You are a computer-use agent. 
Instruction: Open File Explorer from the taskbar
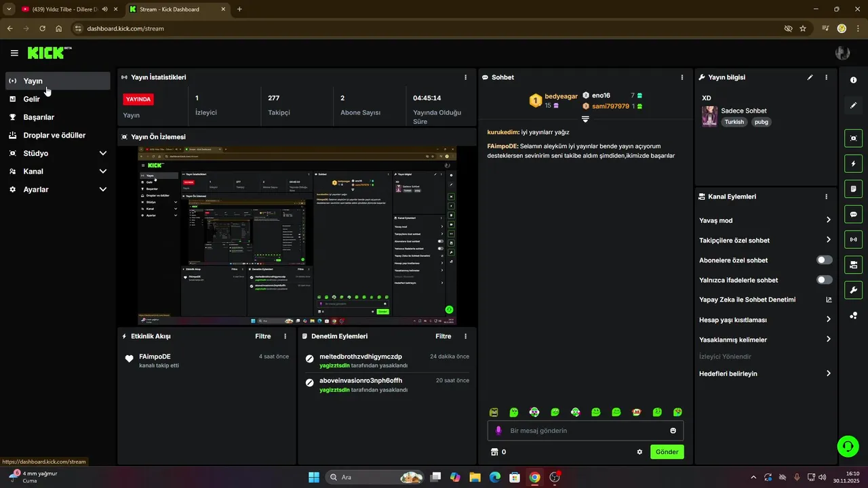click(475, 477)
